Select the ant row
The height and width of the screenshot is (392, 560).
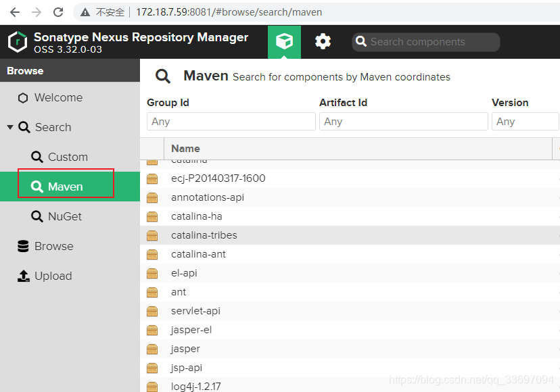350,292
